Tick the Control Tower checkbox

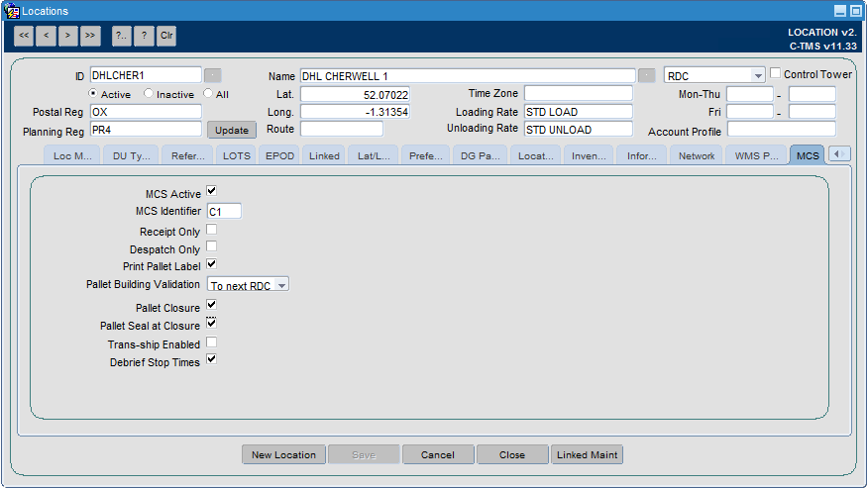(776, 73)
